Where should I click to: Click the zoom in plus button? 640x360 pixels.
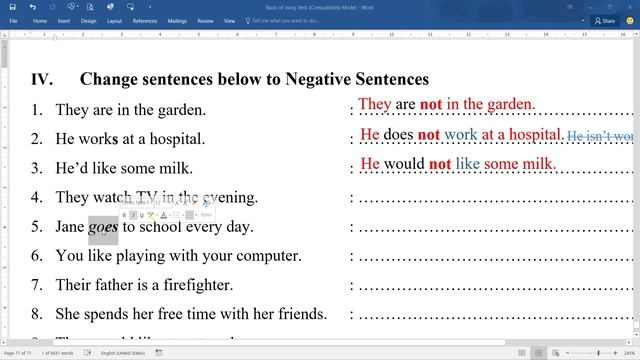[615, 353]
